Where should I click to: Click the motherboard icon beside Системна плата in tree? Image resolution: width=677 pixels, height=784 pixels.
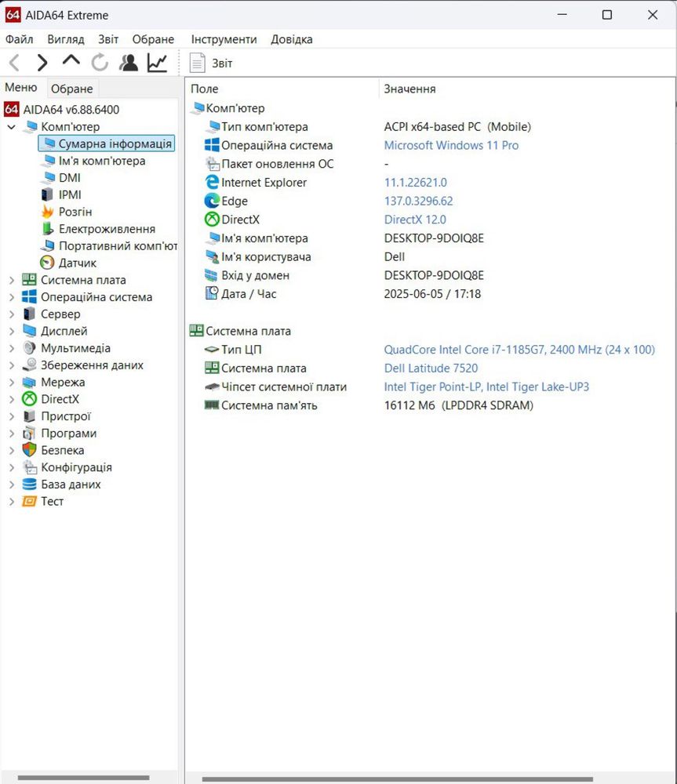[29, 280]
